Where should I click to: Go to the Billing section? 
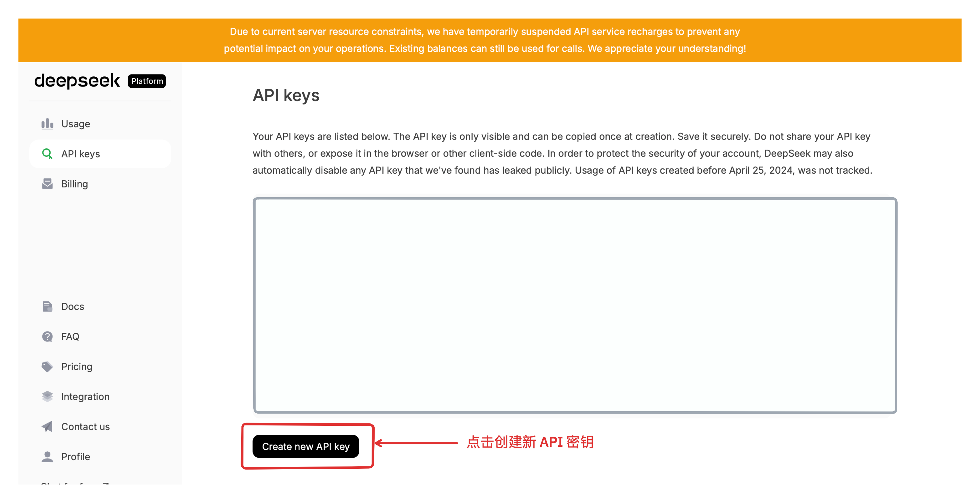[x=100, y=184]
